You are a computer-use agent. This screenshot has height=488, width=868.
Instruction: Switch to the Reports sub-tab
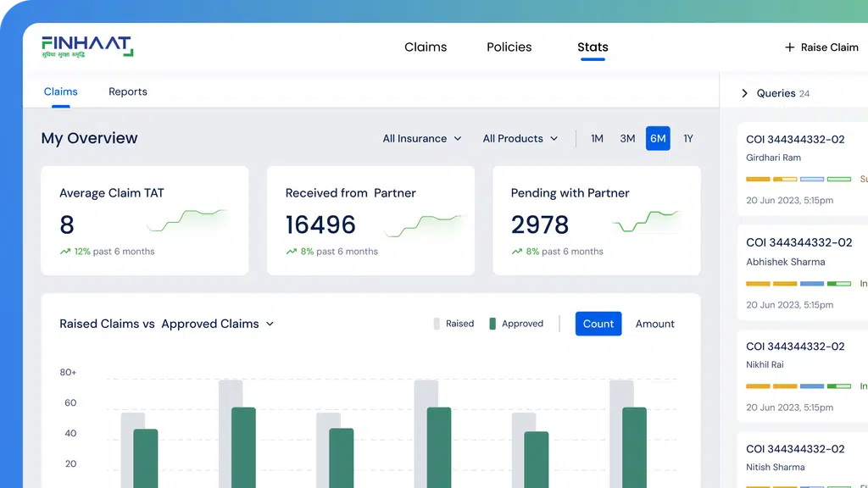tap(128, 91)
